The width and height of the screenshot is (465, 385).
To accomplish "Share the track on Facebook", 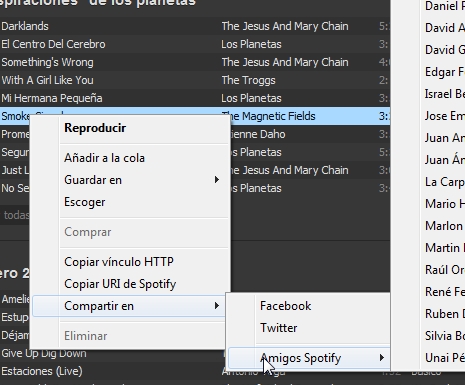I will [x=286, y=306].
